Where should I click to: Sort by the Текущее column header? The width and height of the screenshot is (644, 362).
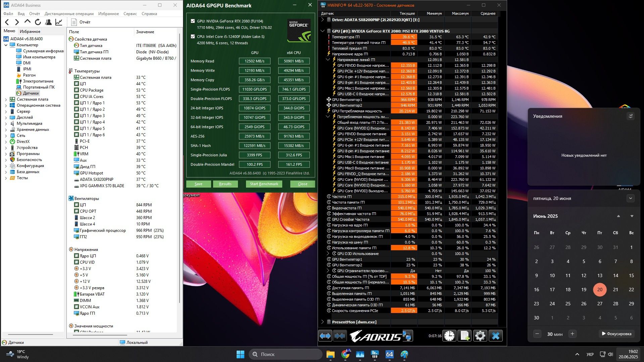pyautogui.click(x=404, y=13)
